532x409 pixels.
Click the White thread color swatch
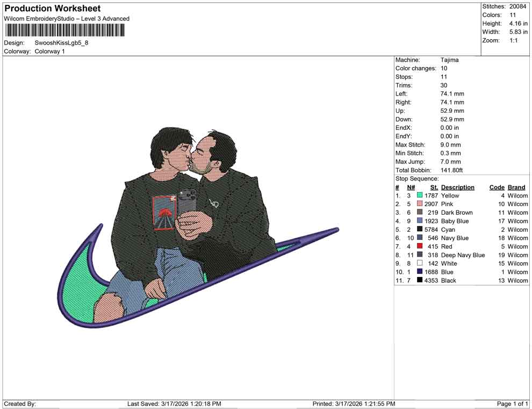tap(420, 263)
